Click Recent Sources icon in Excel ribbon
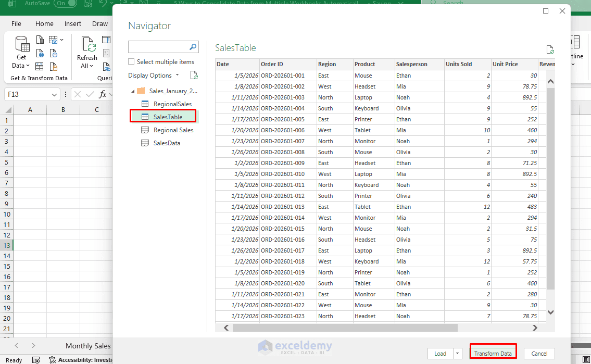The width and height of the screenshot is (591, 364). (54, 53)
